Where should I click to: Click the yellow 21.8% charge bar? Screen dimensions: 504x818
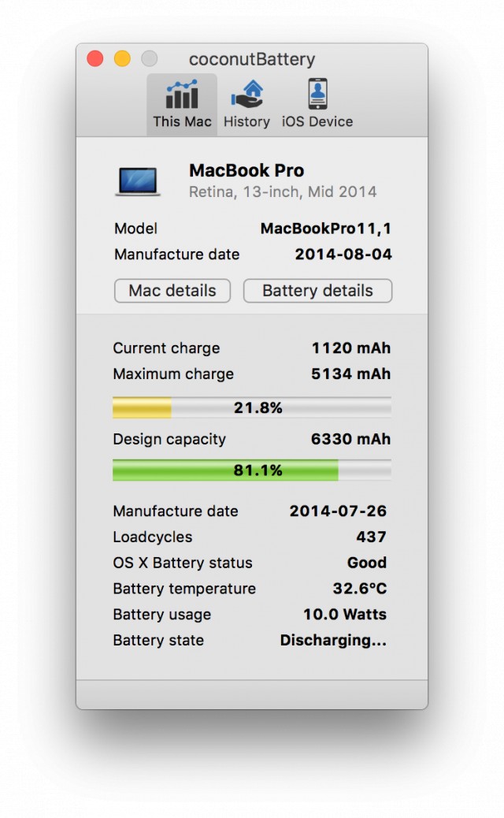click(252, 407)
